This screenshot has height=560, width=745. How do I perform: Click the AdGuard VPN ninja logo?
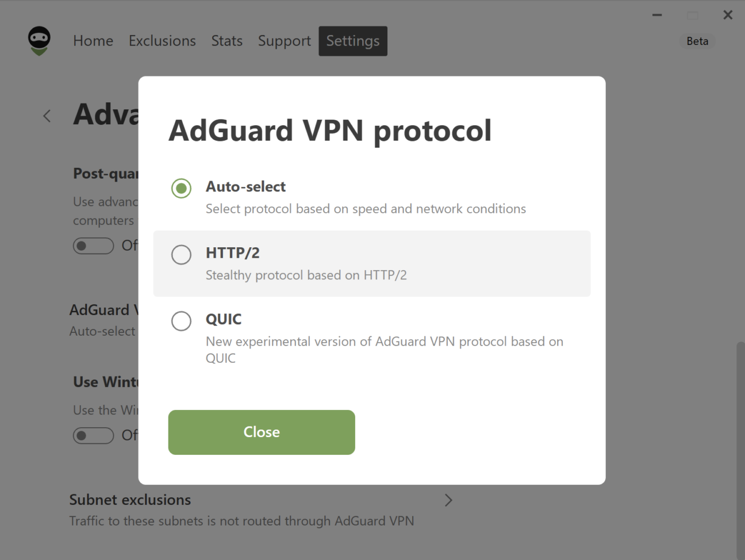[39, 40]
